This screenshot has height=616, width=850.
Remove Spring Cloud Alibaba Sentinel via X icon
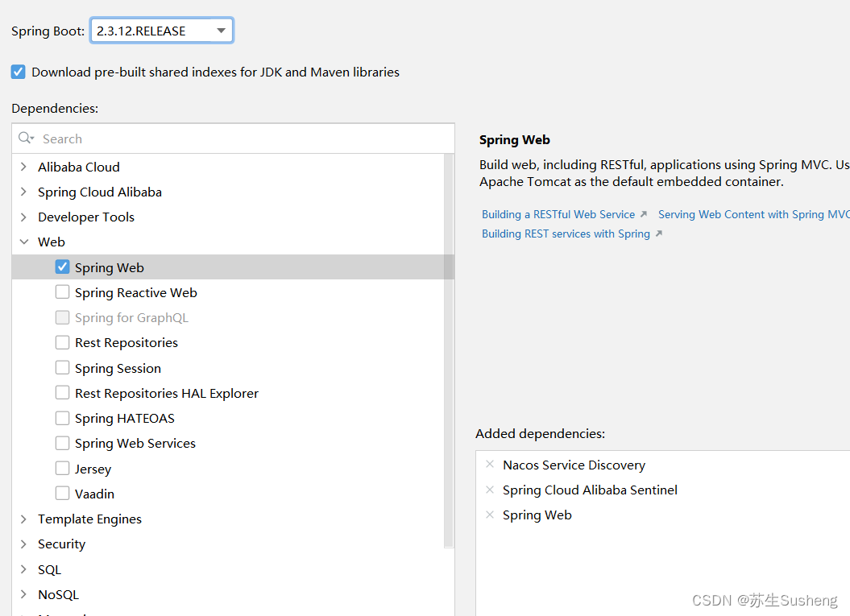490,490
